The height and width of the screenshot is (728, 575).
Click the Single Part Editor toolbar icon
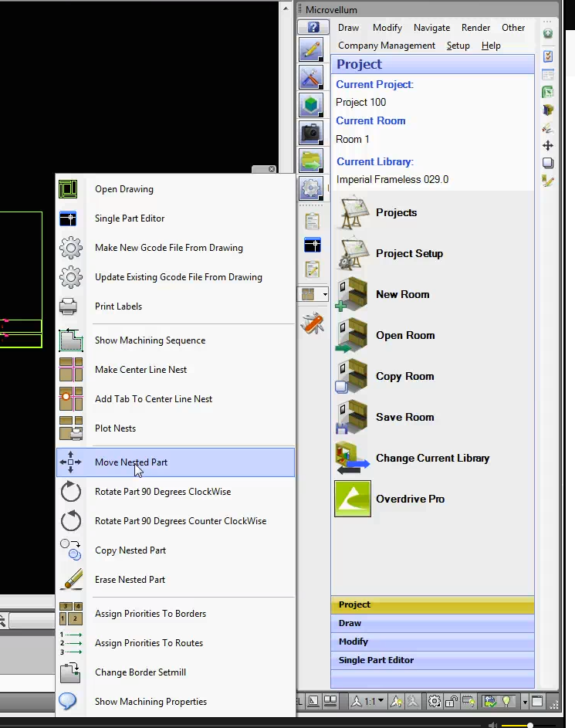pyautogui.click(x=313, y=245)
